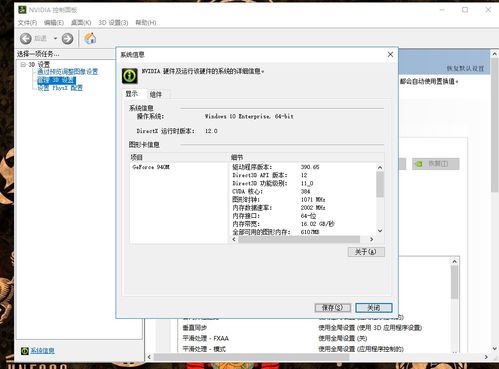
Task: Open the 帮助(H) menu
Action: (146, 23)
